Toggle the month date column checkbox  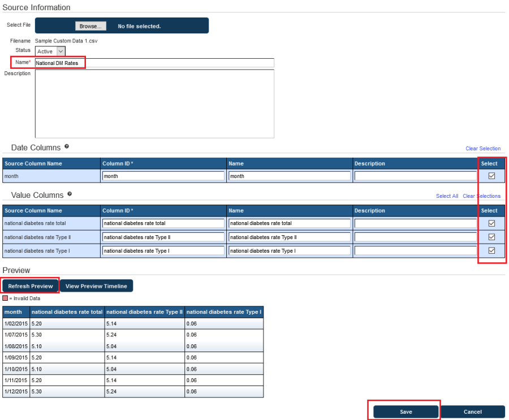click(491, 176)
